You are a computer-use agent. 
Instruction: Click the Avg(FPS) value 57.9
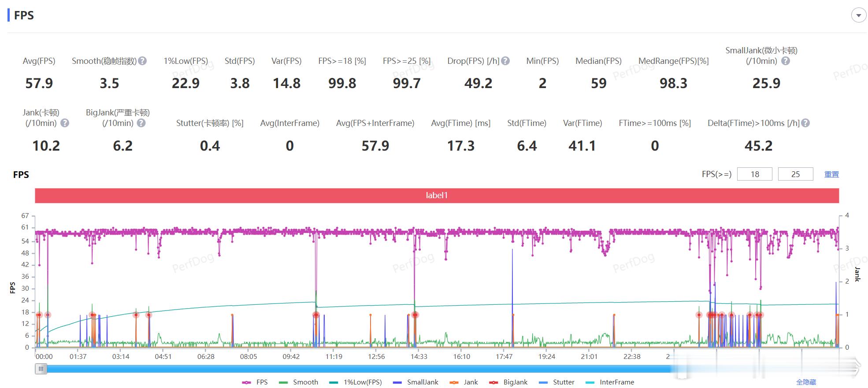(39, 83)
